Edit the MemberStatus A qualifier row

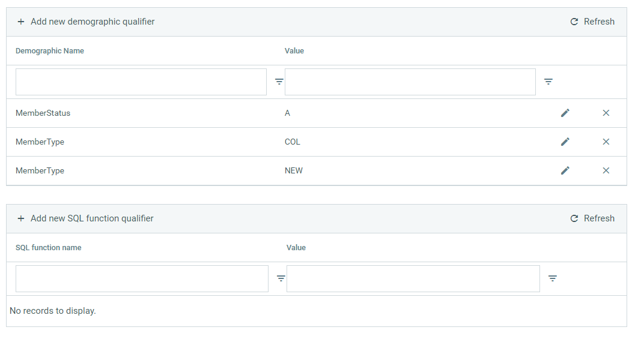pyautogui.click(x=565, y=113)
